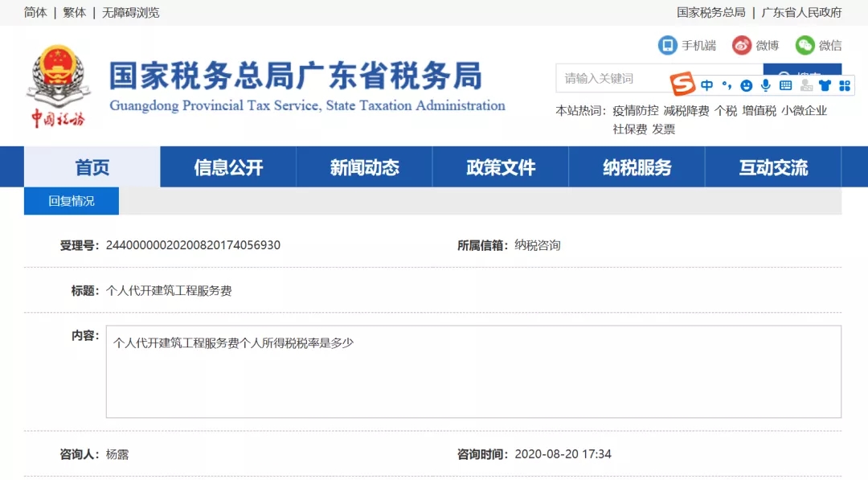This screenshot has width=868, height=480.
Task: Select the inquiry time 2020-08-20 17:34
Action: [563, 454]
